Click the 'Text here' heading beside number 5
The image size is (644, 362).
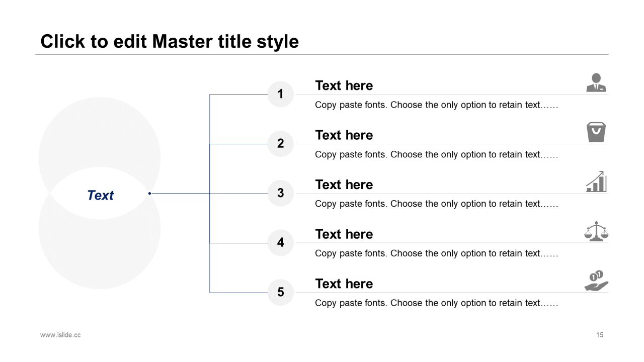click(x=344, y=284)
